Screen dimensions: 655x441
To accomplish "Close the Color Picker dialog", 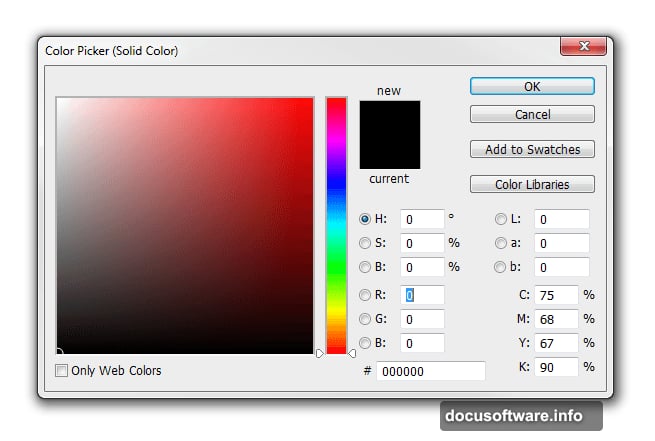I will click(x=583, y=46).
